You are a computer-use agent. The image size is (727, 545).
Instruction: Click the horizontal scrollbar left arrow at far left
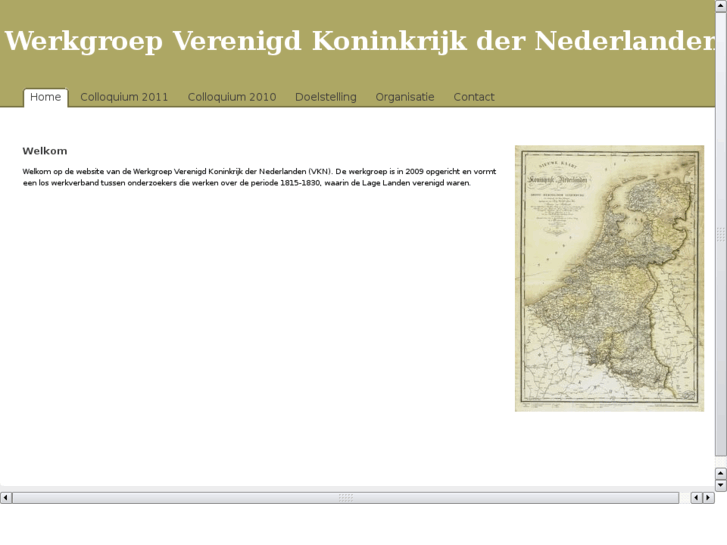click(6, 498)
